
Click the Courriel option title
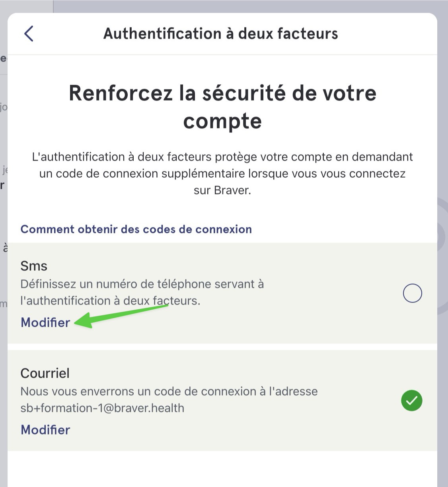click(45, 373)
